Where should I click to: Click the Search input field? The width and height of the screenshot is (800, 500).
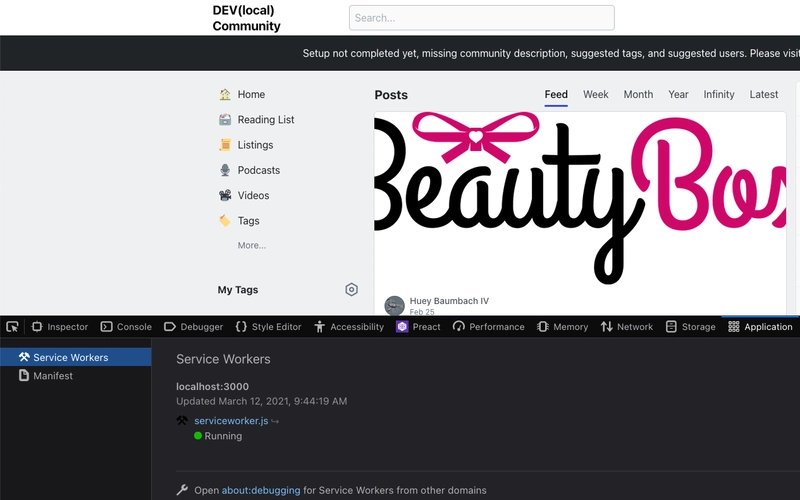(x=482, y=18)
